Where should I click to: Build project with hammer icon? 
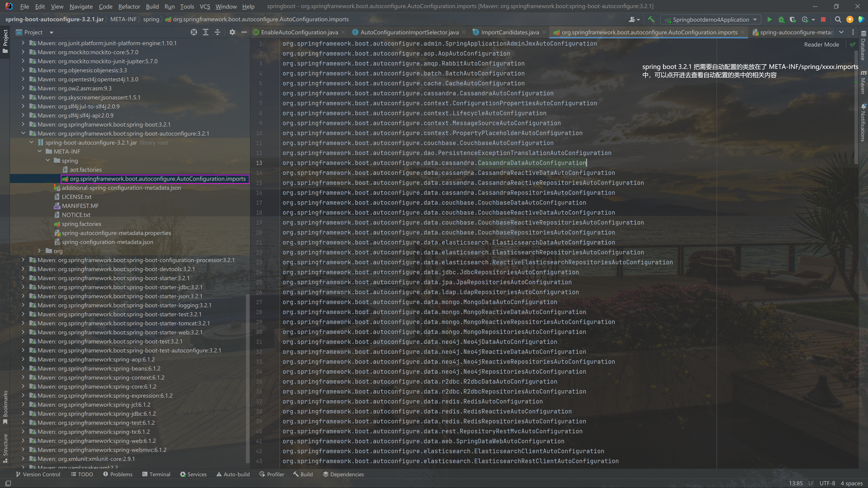[651, 19]
